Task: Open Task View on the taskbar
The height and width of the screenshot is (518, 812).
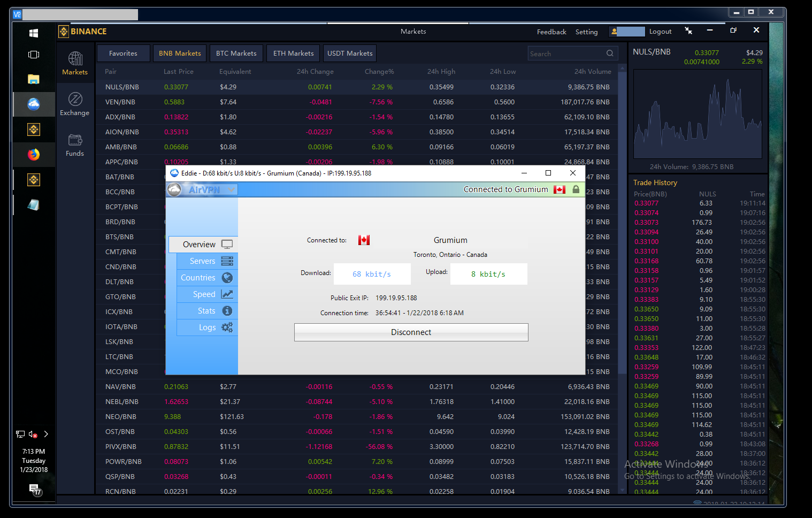Action: click(34, 55)
